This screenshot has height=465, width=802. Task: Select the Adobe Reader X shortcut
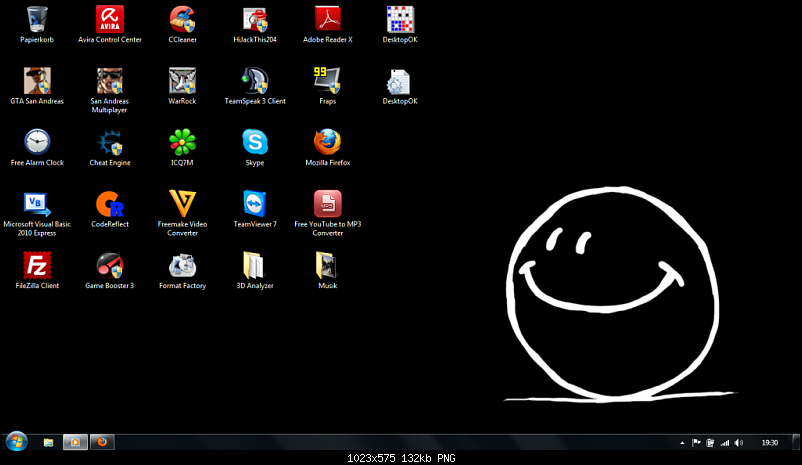(x=327, y=19)
